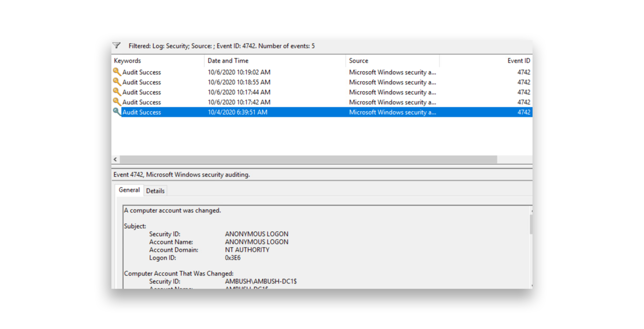Click the key icon on the highlighted 10/4/2020 event

coord(117,112)
